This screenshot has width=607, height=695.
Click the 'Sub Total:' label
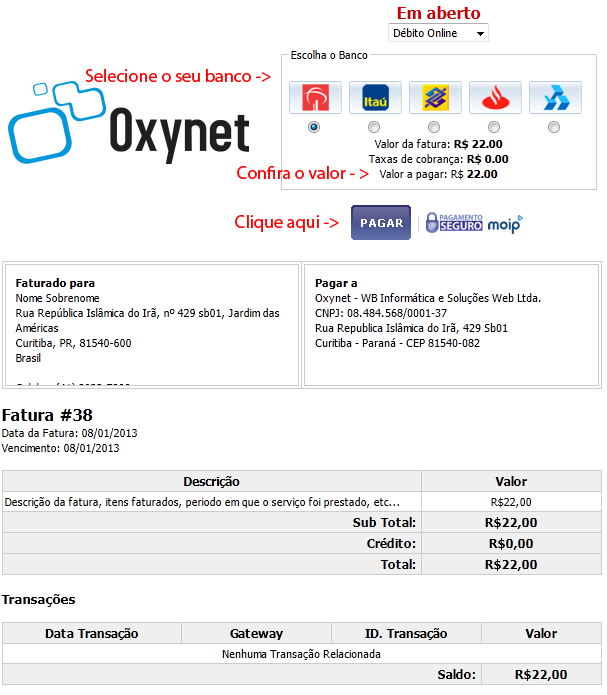pos(384,523)
